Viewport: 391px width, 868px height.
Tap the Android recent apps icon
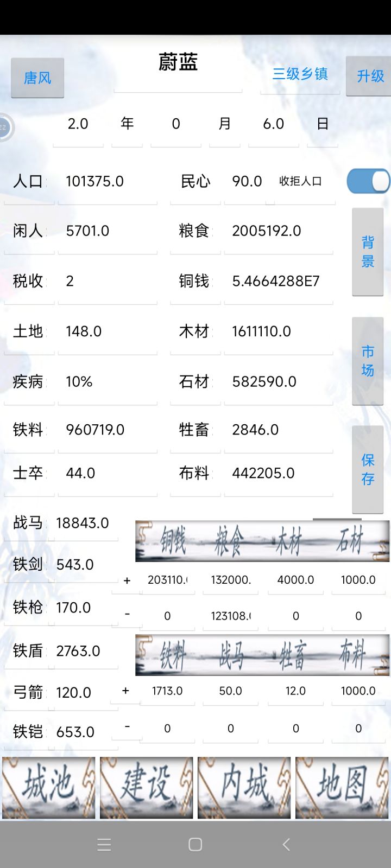(104, 845)
